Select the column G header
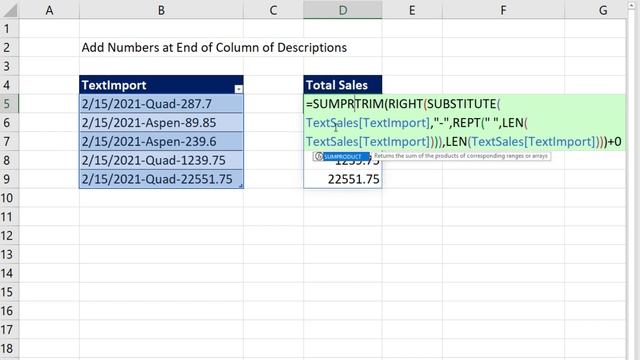 pos(603,10)
